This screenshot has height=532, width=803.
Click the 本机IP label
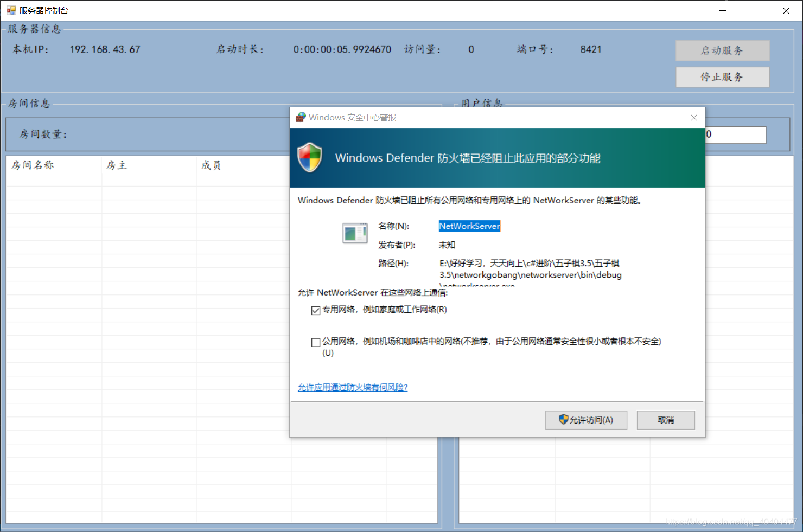pos(30,49)
